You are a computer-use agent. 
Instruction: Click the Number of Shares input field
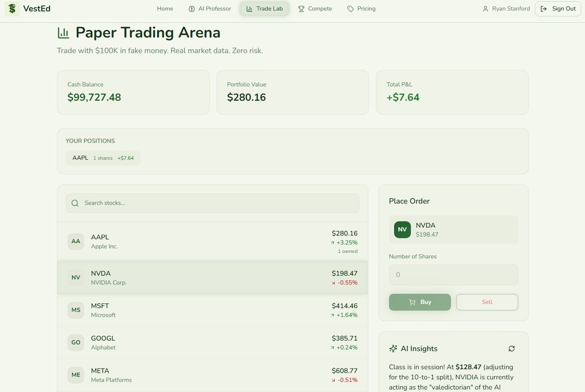(454, 275)
